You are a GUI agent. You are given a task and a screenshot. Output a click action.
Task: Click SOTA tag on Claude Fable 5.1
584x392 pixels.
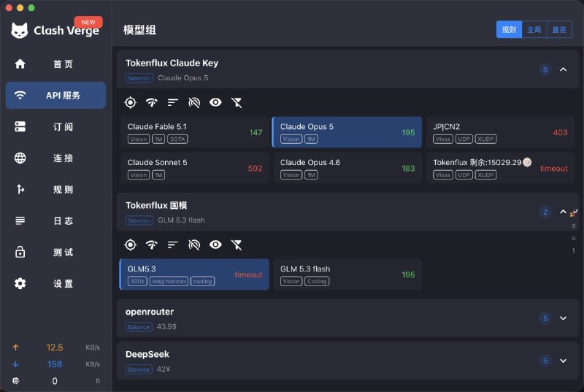[177, 139]
